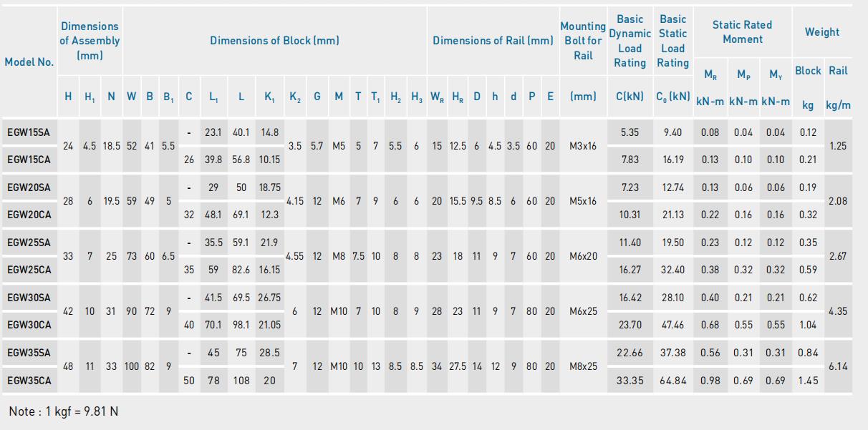The width and height of the screenshot is (868, 430).
Task: Click the note about 1 kgf = 9.81 N
Action: pyautogui.click(x=64, y=411)
